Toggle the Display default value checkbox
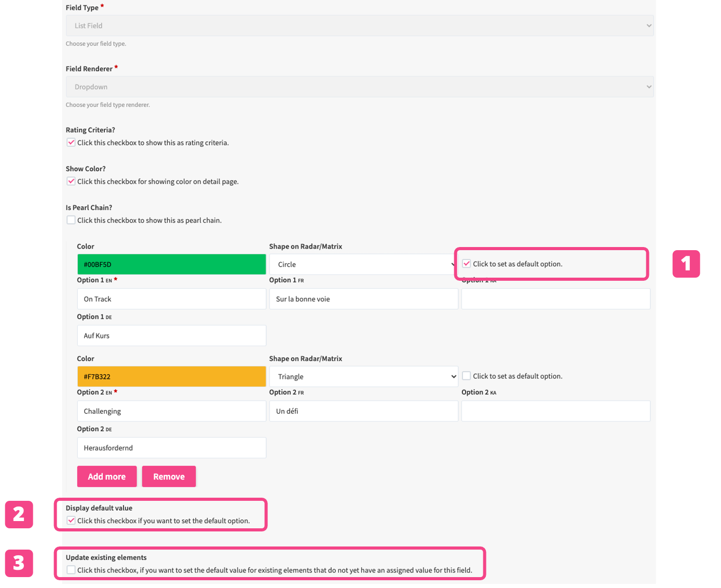 [71, 521]
